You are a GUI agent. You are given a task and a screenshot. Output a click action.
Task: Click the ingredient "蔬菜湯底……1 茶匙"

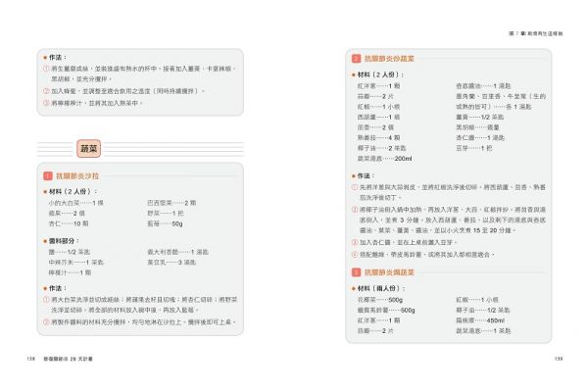483,331
